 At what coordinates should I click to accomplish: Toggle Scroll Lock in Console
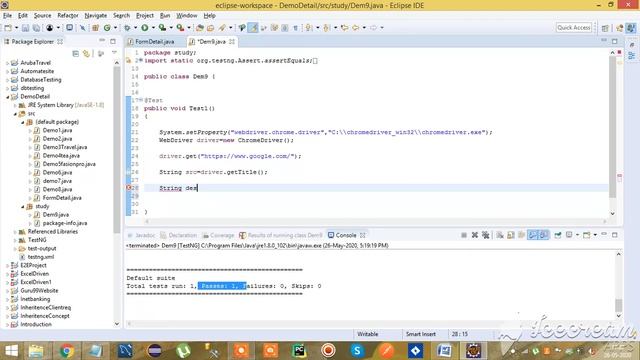[x=511, y=235]
